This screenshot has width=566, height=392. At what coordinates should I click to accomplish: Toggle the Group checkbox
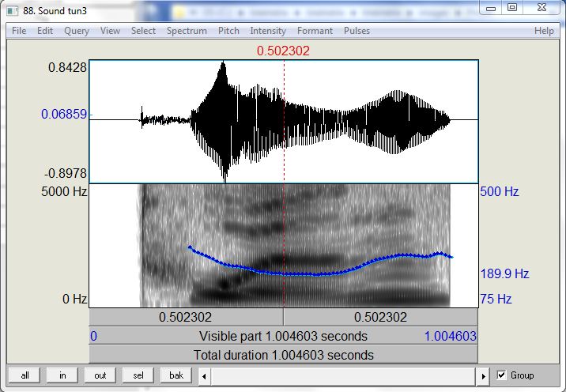(x=501, y=375)
